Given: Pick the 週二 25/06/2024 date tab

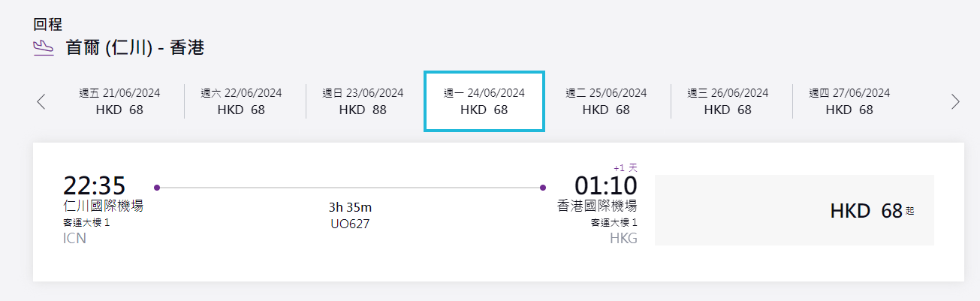Looking at the screenshot, I should pos(606,101).
